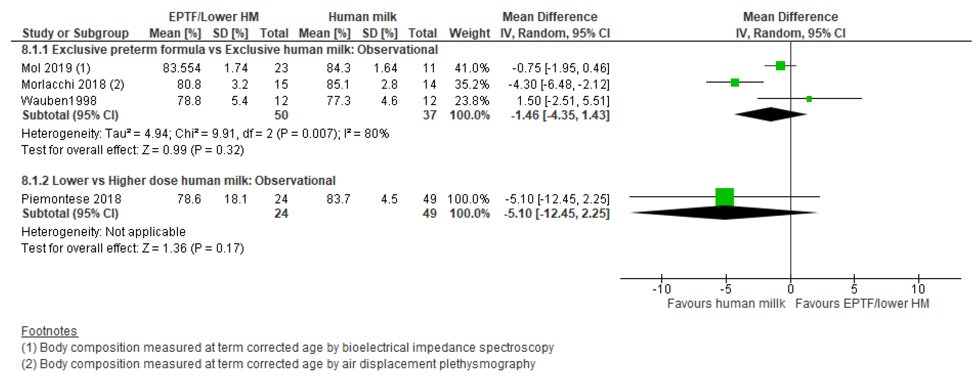Click the Mol 2019 (1) study name
Viewport: 980px width, 382px height.
pyautogui.click(x=56, y=68)
